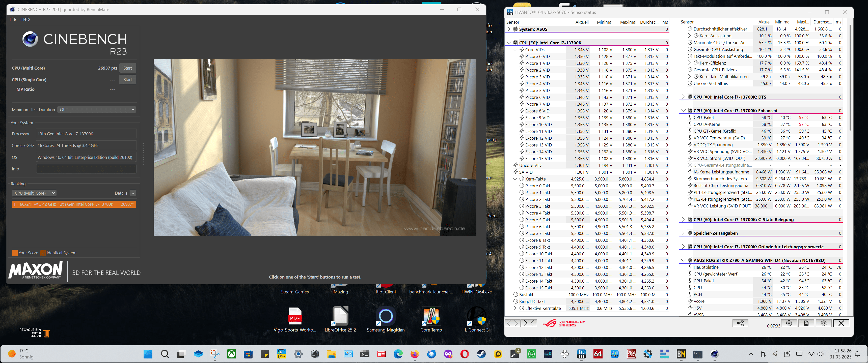The height and width of the screenshot is (363, 868).
Task: Expand the Kern-Takt-Multiplikatoren node
Action: [x=689, y=77]
